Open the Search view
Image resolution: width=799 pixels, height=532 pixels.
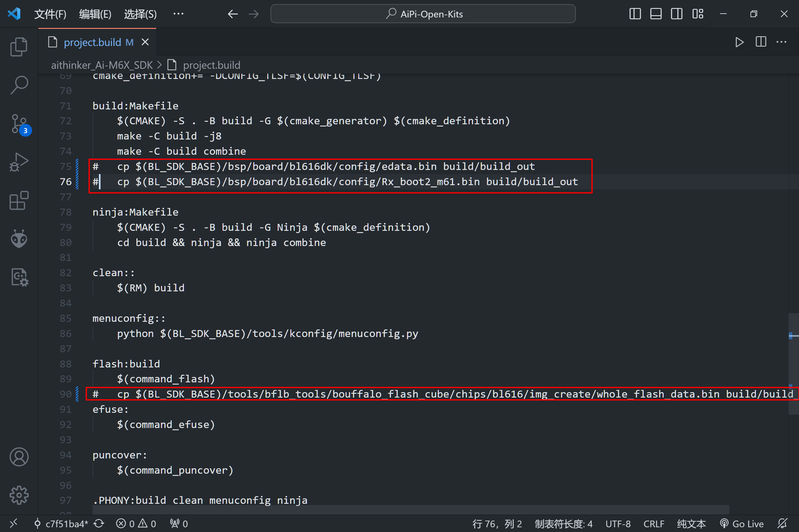[19, 85]
